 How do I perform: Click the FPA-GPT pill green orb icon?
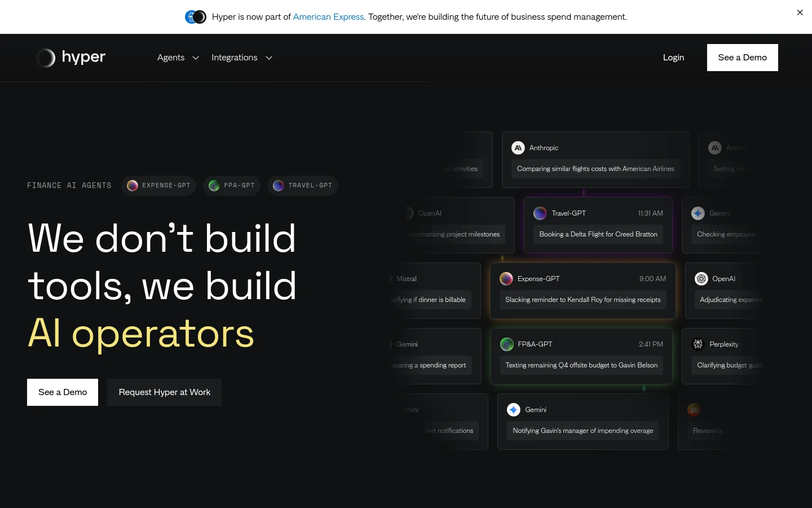[x=214, y=186]
